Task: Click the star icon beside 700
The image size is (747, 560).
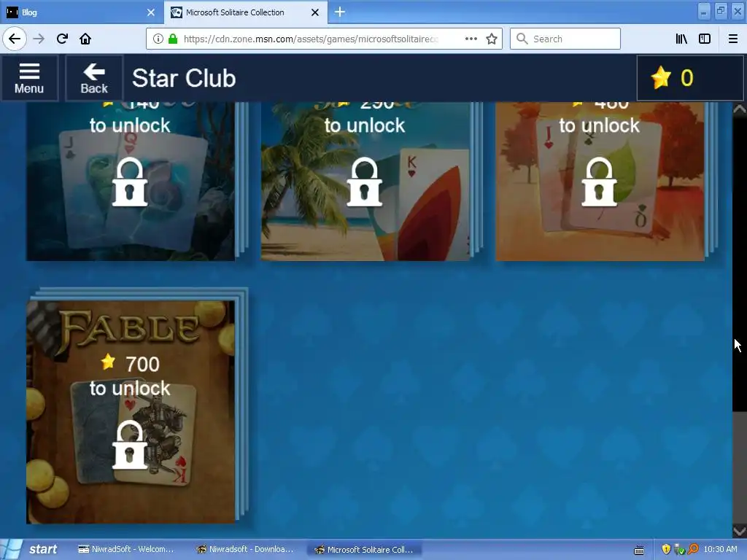Action: (108, 362)
